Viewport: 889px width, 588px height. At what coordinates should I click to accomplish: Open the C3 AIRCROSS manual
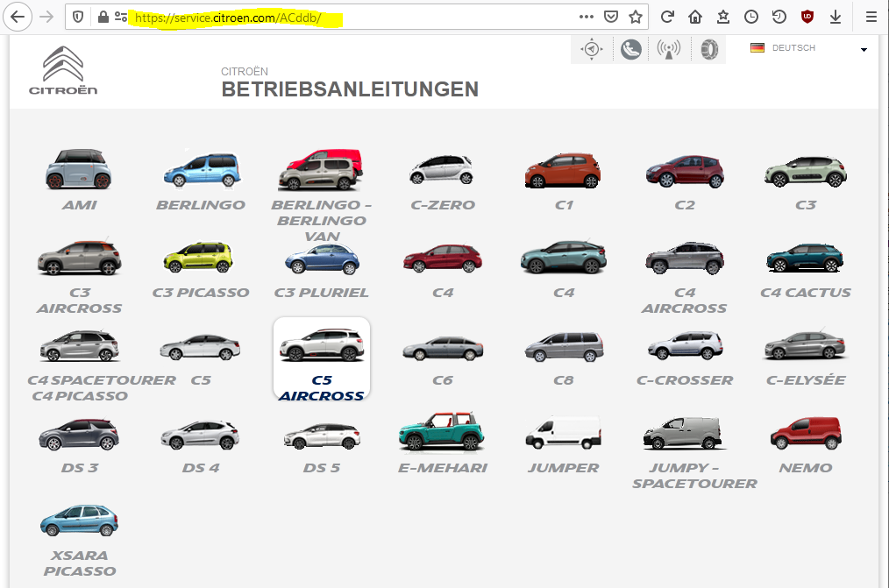79,276
